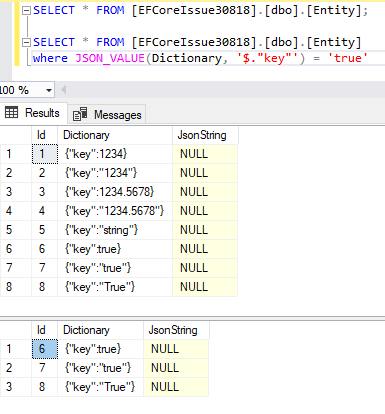The width and height of the screenshot is (385, 414).
Task: Select JsonString column header in first grid
Action: click(205, 135)
